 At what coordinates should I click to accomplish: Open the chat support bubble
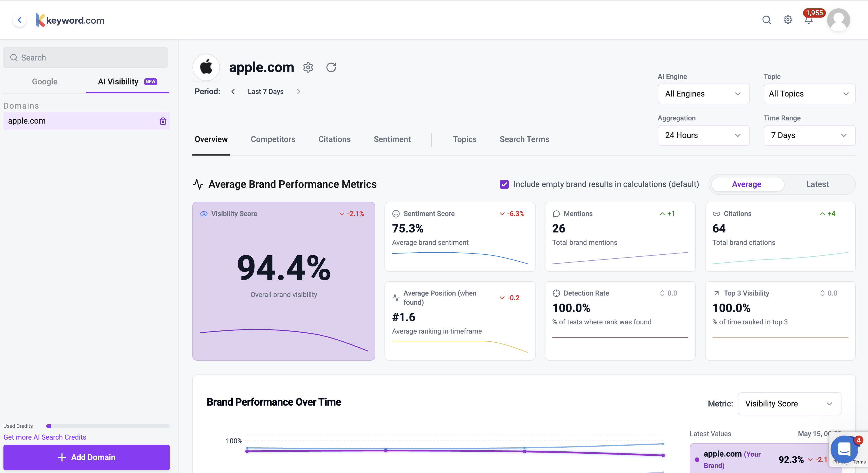844,449
